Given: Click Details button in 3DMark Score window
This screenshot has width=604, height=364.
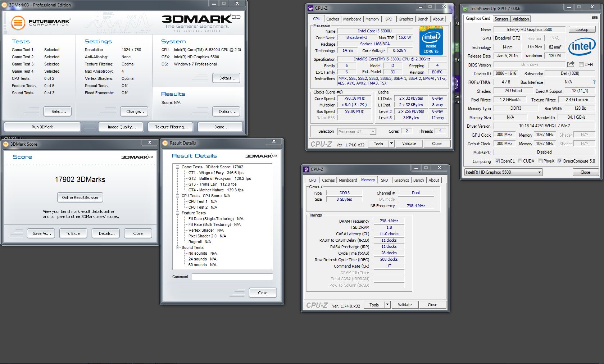Looking at the screenshot, I should tap(106, 233).
